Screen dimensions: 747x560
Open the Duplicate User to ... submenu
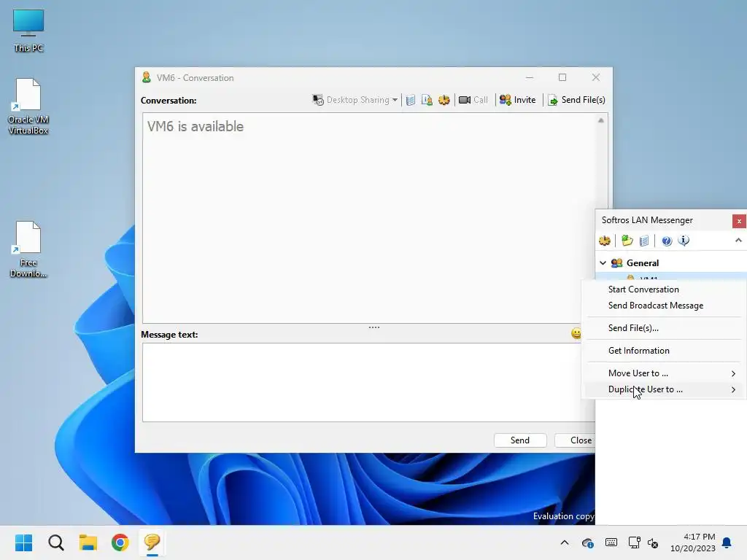pos(664,389)
